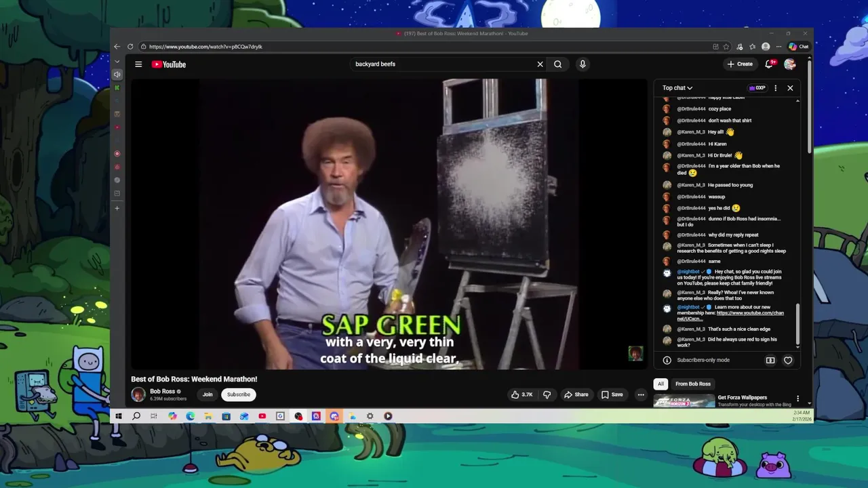Join the Bob Ross channel membership
Image resolution: width=868 pixels, height=488 pixels.
(208, 394)
